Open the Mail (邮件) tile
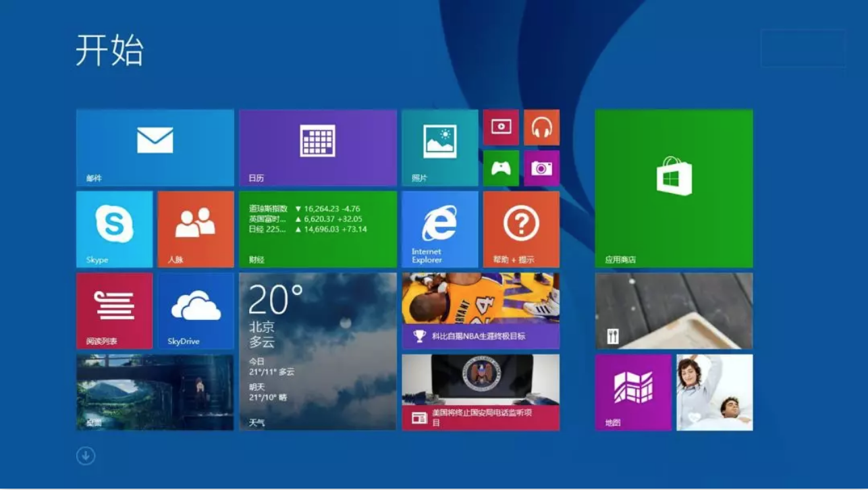The height and width of the screenshot is (490, 868). (155, 148)
